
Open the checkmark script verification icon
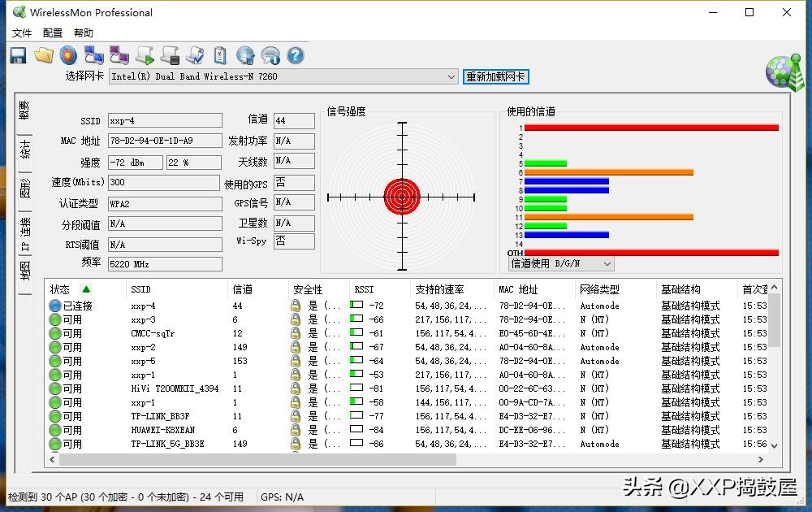195,54
